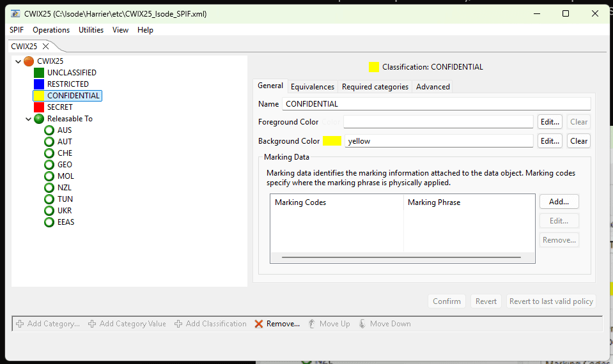Select the EEAS category value label
This screenshot has width=613, height=364.
coord(66,222)
